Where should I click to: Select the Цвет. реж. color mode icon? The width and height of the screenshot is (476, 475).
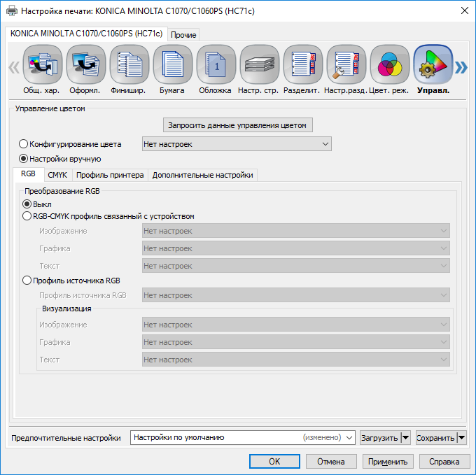(390, 64)
